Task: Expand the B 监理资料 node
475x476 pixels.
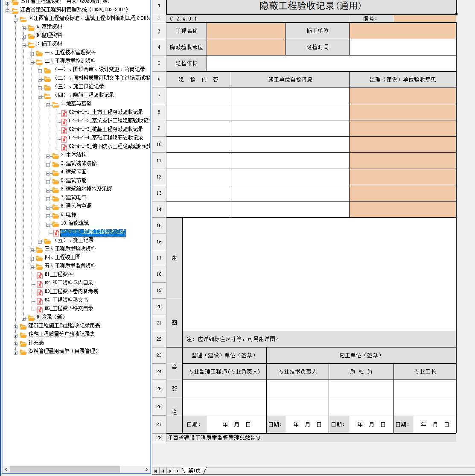Action: coord(23,37)
